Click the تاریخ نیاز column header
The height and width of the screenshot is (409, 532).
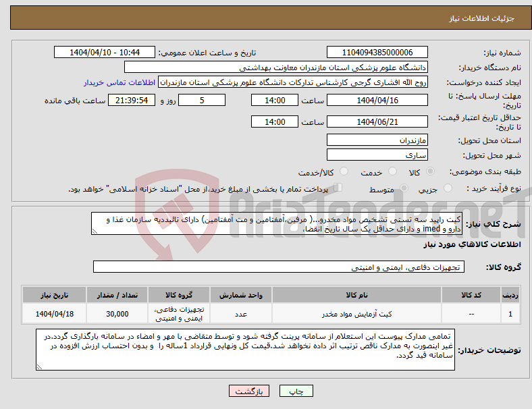click(54, 295)
